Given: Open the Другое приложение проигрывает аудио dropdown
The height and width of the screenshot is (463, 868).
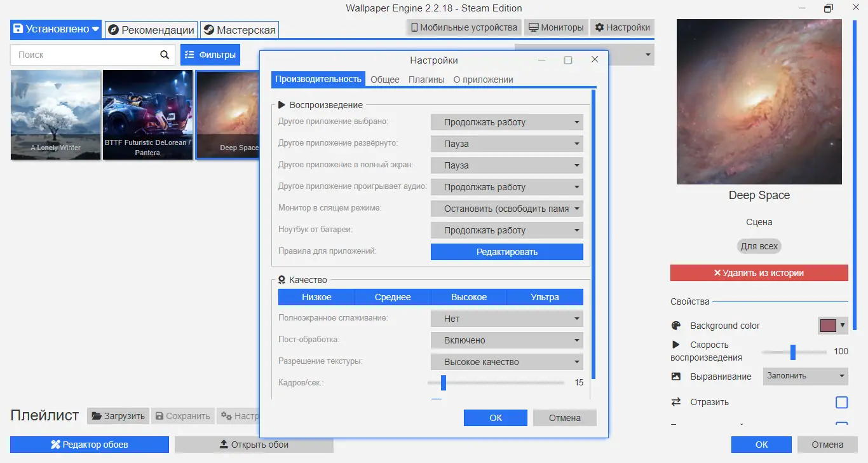Looking at the screenshot, I should click(507, 187).
